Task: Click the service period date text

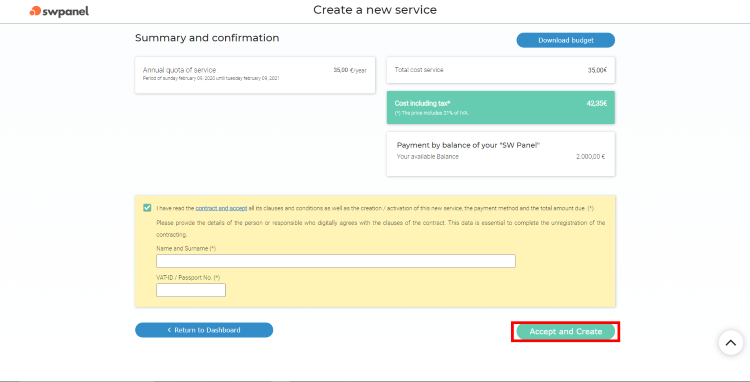Action: pos(211,78)
